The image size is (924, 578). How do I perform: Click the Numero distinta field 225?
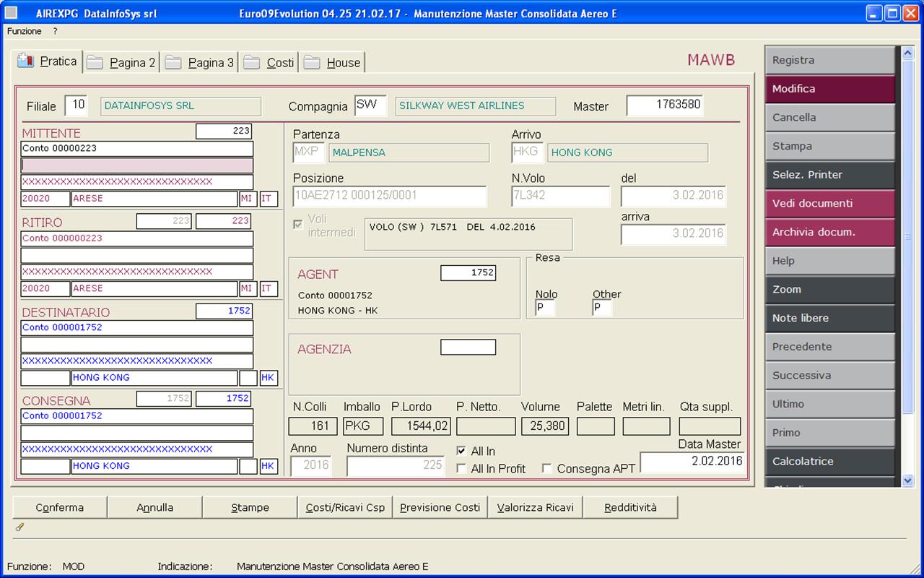tap(396, 466)
